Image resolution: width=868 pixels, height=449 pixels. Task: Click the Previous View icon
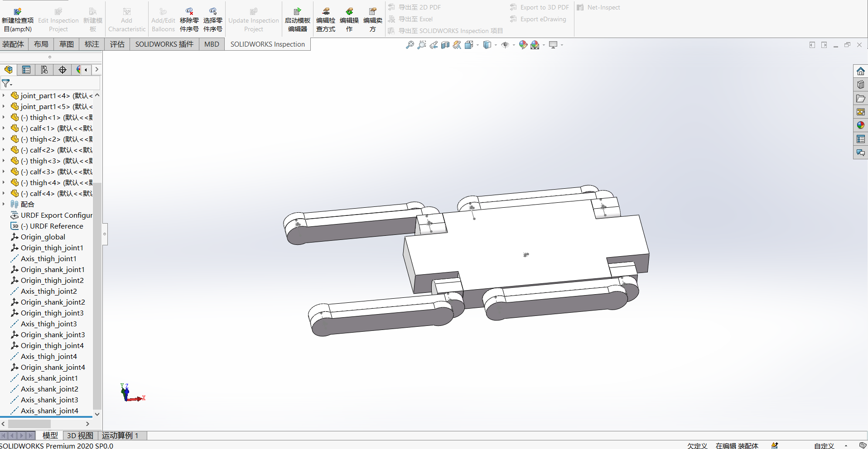tap(434, 45)
